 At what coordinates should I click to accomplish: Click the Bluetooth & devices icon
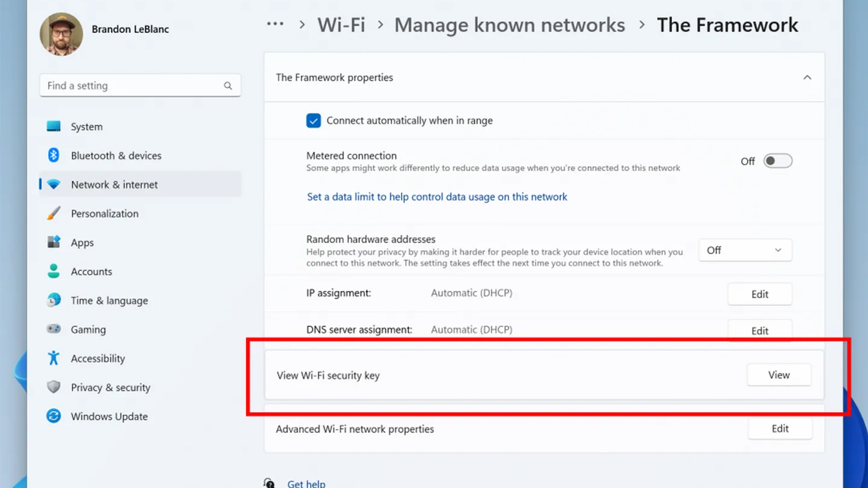point(54,155)
